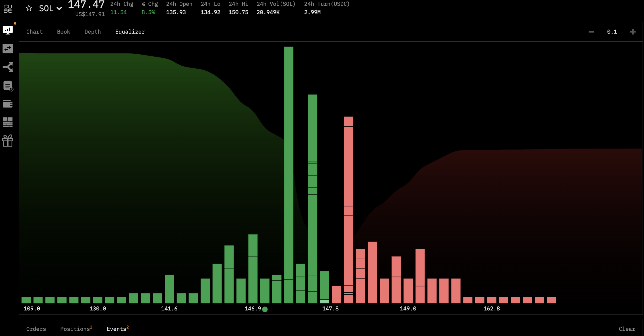Switch to the Book tab
644x336 pixels.
(x=63, y=32)
